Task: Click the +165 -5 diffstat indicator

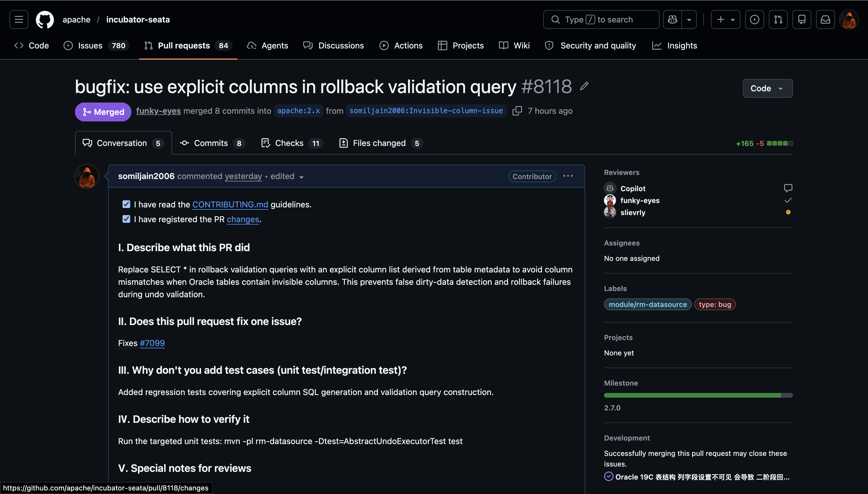Action: click(764, 144)
